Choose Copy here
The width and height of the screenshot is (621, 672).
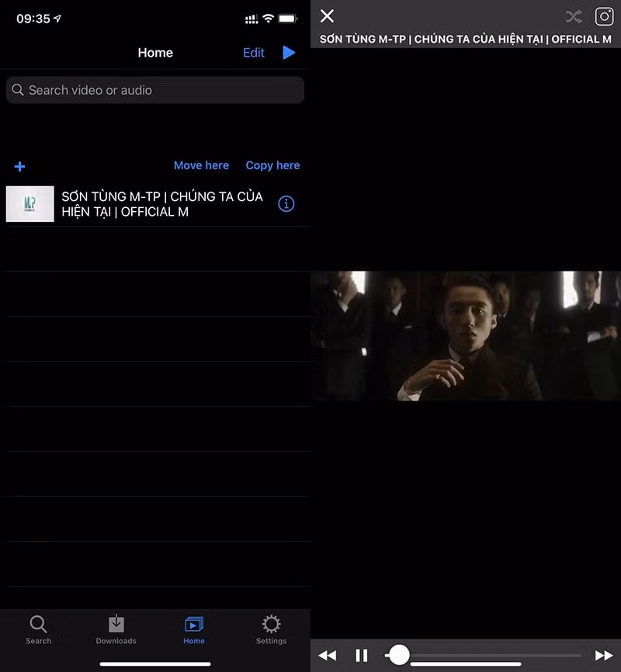coord(272,165)
